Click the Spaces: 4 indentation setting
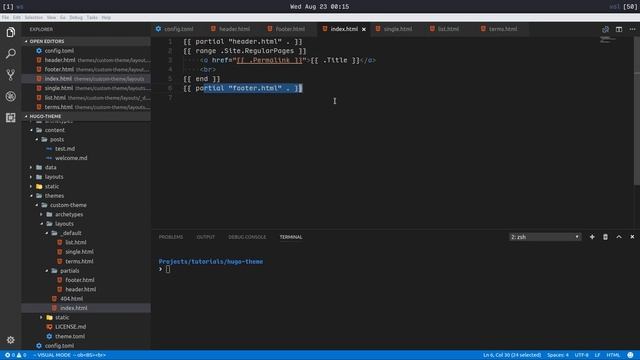This screenshot has width=640, height=360. 558,355
